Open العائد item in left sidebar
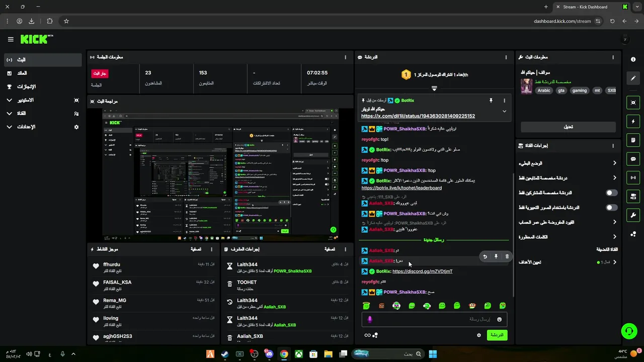644x362 pixels. point(42,73)
